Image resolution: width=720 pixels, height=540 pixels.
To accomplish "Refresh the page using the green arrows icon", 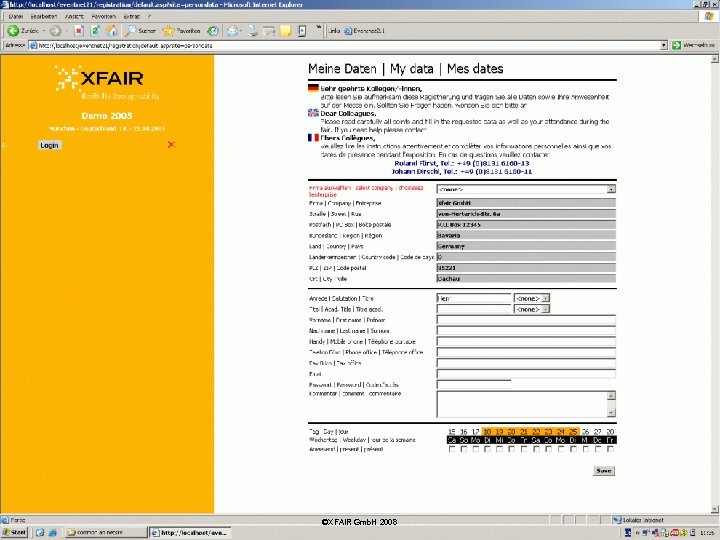I will [95, 31].
